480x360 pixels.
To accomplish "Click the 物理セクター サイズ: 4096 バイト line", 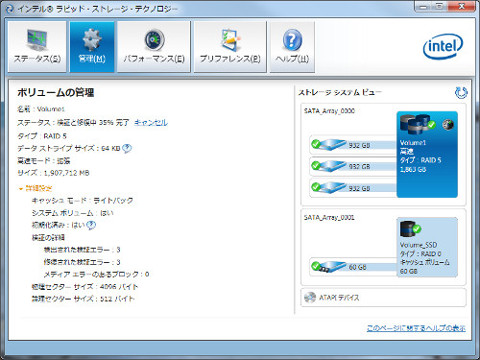I will click(x=85, y=287).
